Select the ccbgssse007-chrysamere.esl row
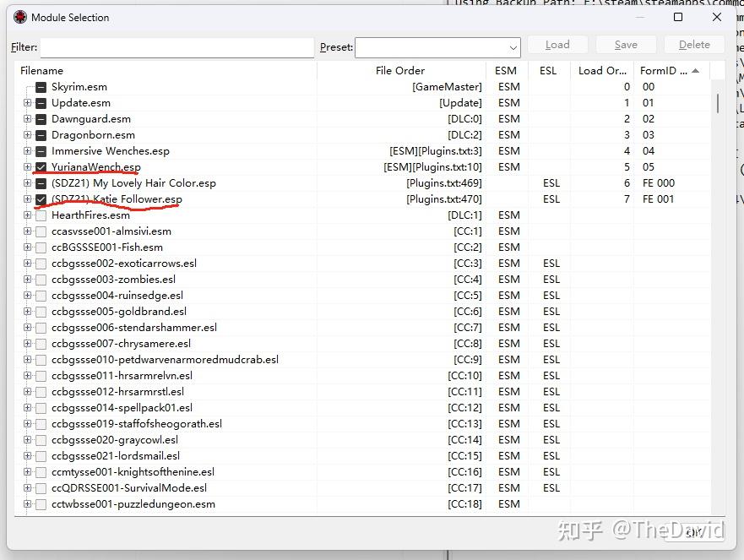 pyautogui.click(x=363, y=344)
